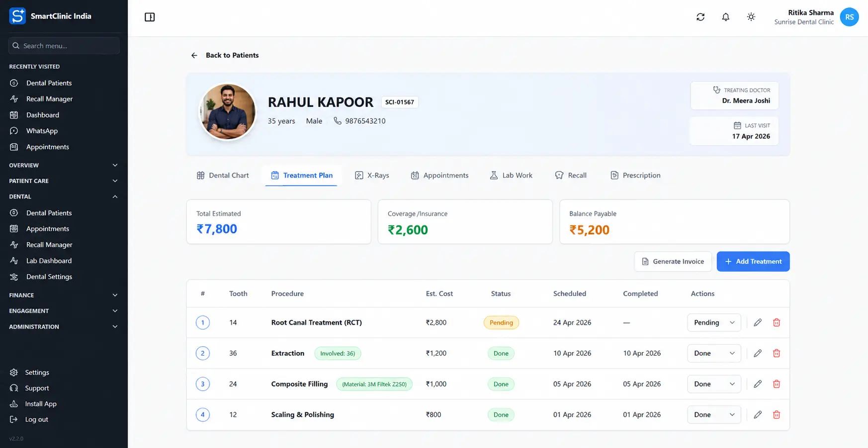This screenshot has height=448, width=868.
Task: Expand the PATIENT CARE sidebar section
Action: [x=64, y=181]
